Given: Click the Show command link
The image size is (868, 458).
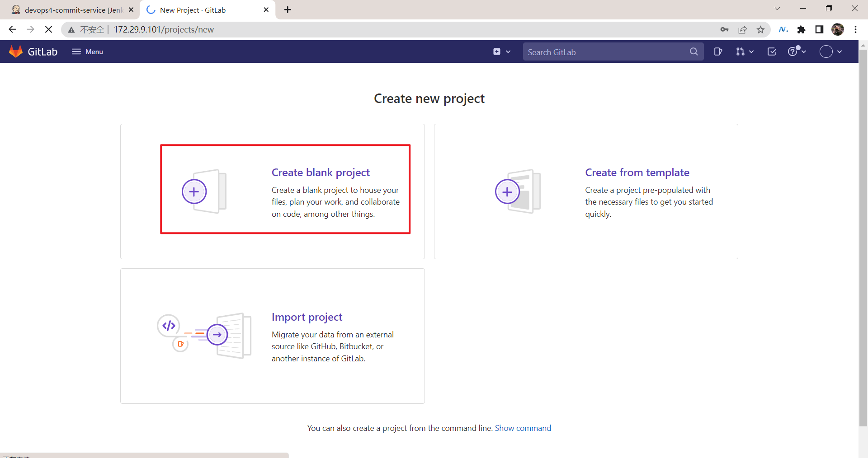Looking at the screenshot, I should [x=523, y=428].
